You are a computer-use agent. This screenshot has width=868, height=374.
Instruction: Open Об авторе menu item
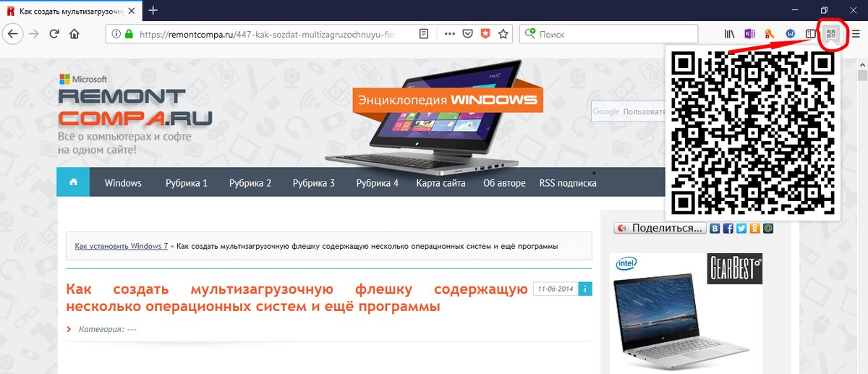pos(505,183)
